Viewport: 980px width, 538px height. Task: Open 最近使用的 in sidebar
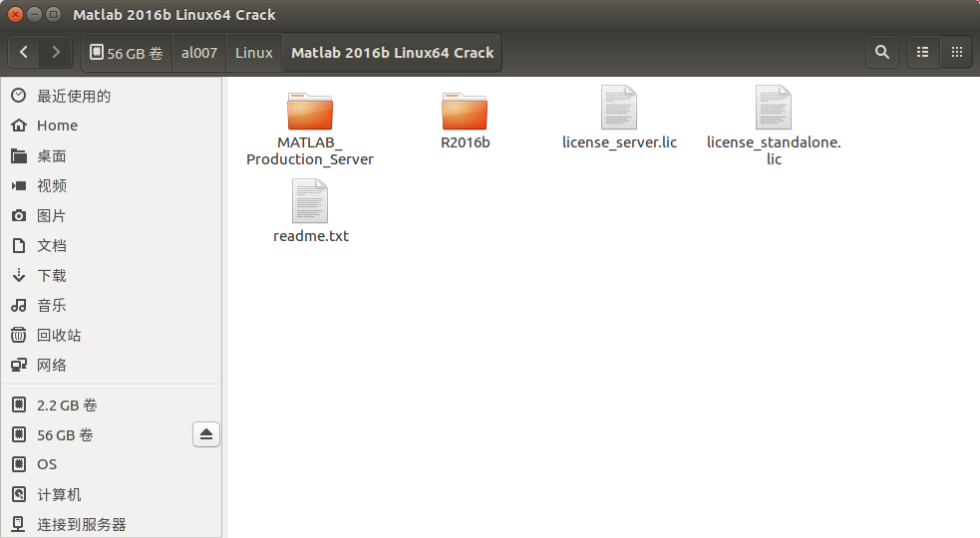112,96
